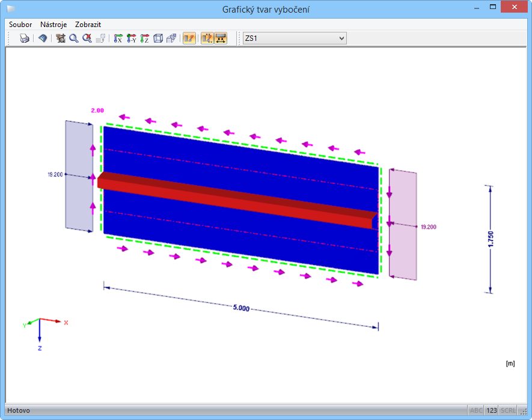Screen dimensions: 532x420
Task: Click the red longitudinal stiffener
Action: coord(237,201)
